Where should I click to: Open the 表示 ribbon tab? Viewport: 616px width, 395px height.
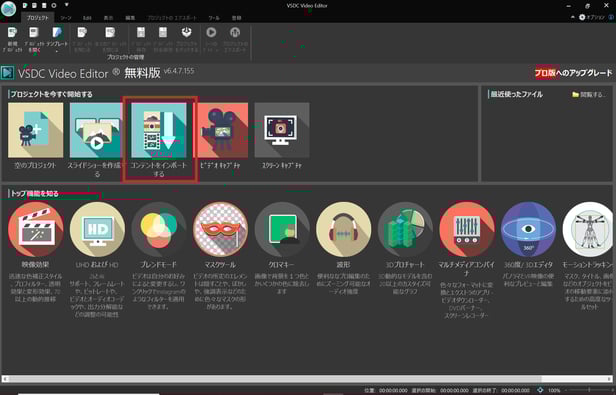tap(108, 18)
